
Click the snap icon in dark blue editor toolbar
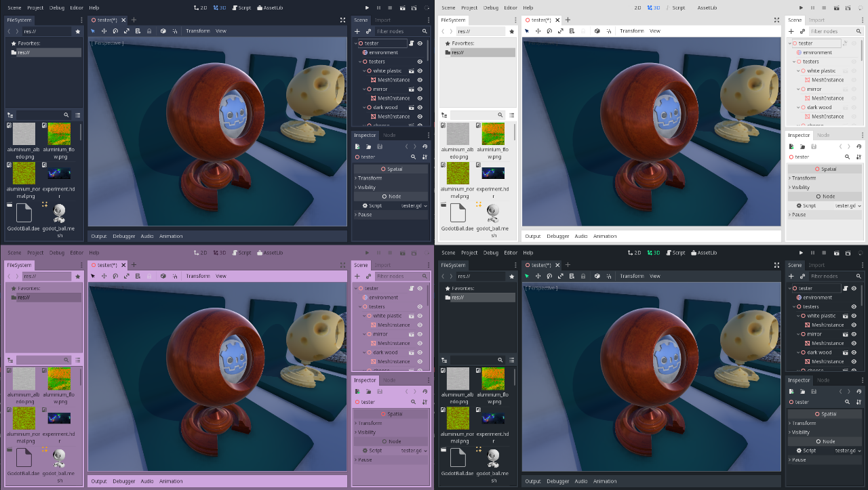174,30
